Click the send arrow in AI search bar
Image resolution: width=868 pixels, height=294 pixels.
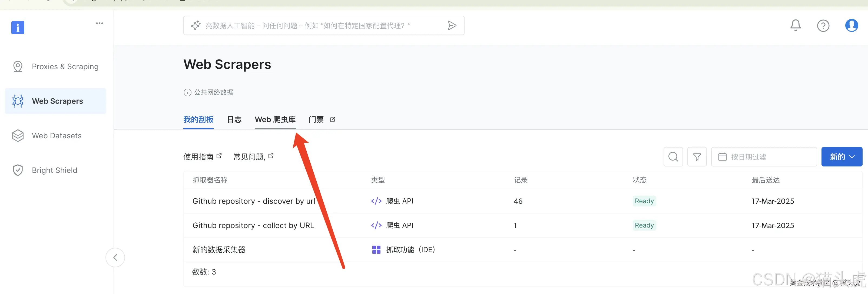pyautogui.click(x=452, y=25)
